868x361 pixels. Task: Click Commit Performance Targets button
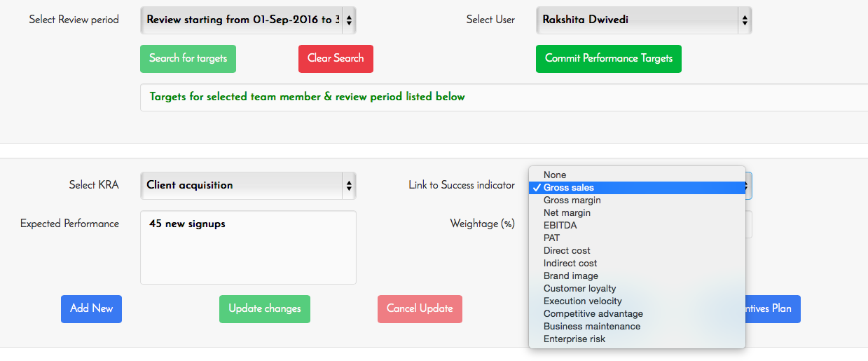pos(609,59)
